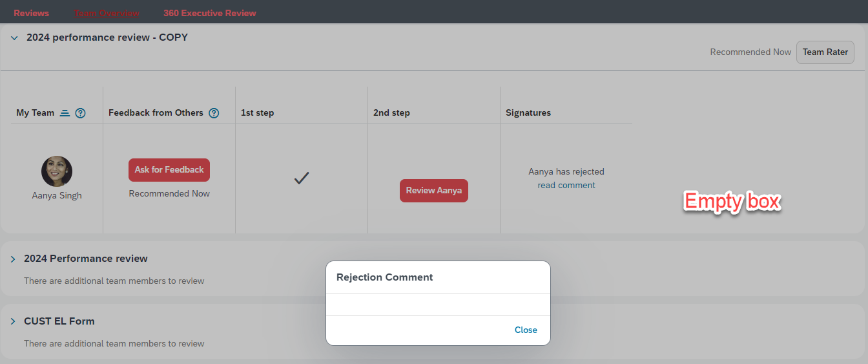
Task: Click the Signatures column header
Action: point(528,113)
